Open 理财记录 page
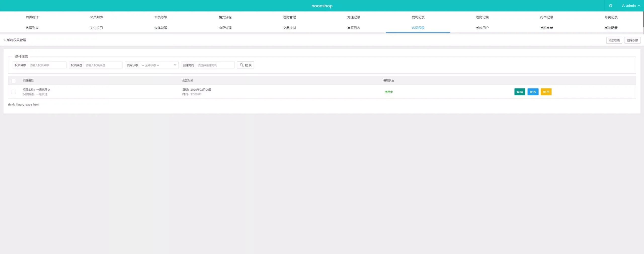Screen dimensions: 644x254 coord(482,17)
